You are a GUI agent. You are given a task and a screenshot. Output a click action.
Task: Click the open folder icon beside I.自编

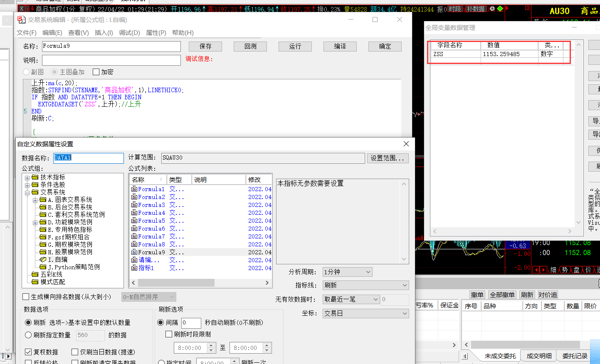click(43, 260)
